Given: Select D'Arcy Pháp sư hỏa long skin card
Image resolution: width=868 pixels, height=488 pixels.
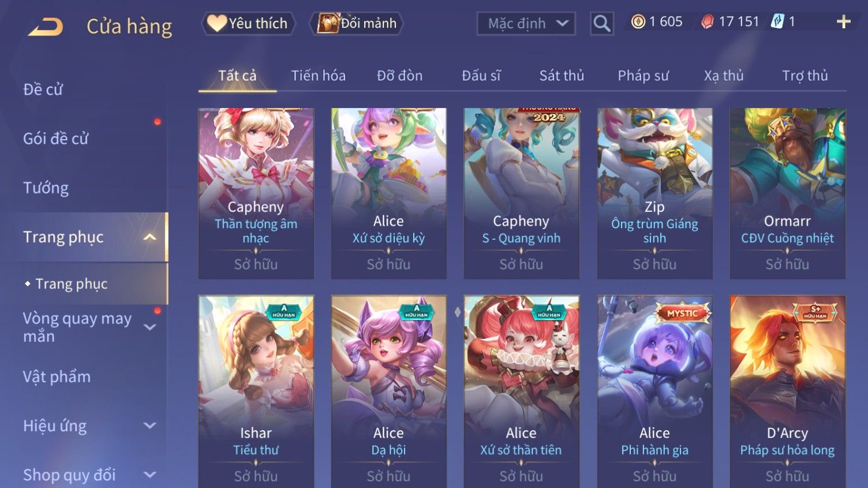Looking at the screenshot, I should click(787, 392).
